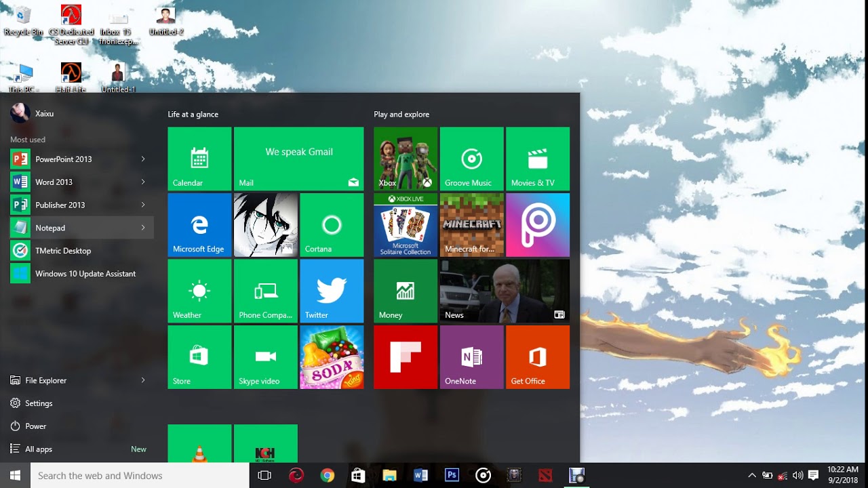Launch TMetric Desktop from Most used
The height and width of the screenshot is (488, 868).
click(82, 251)
